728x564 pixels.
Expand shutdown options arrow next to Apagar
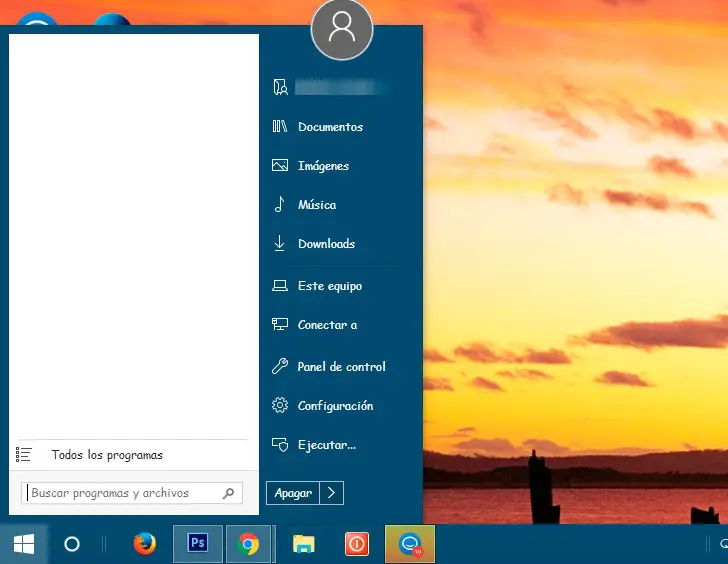click(x=332, y=493)
